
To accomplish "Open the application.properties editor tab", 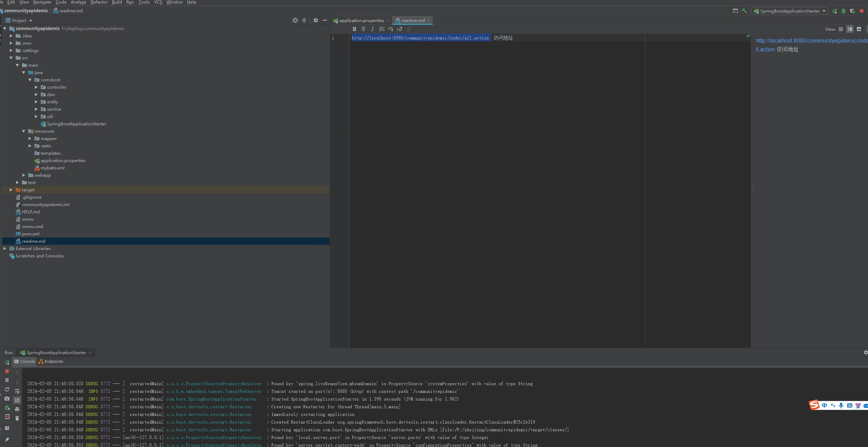I will pyautogui.click(x=361, y=20).
